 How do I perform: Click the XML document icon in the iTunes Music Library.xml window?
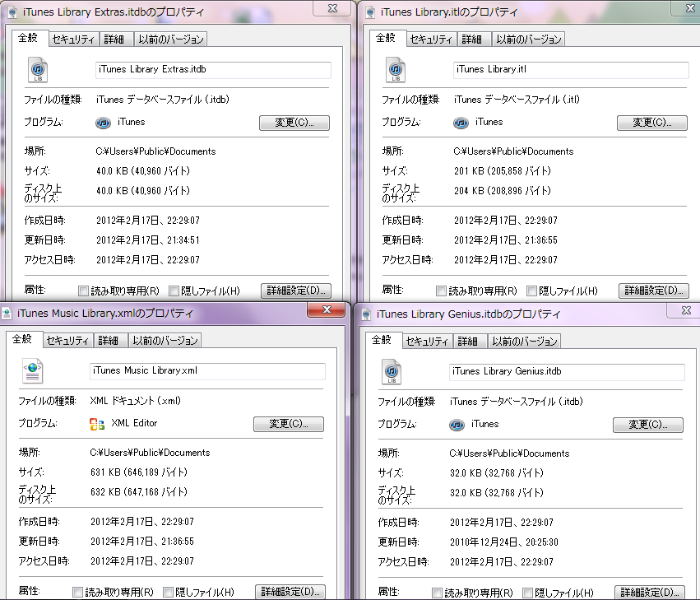click(x=33, y=371)
